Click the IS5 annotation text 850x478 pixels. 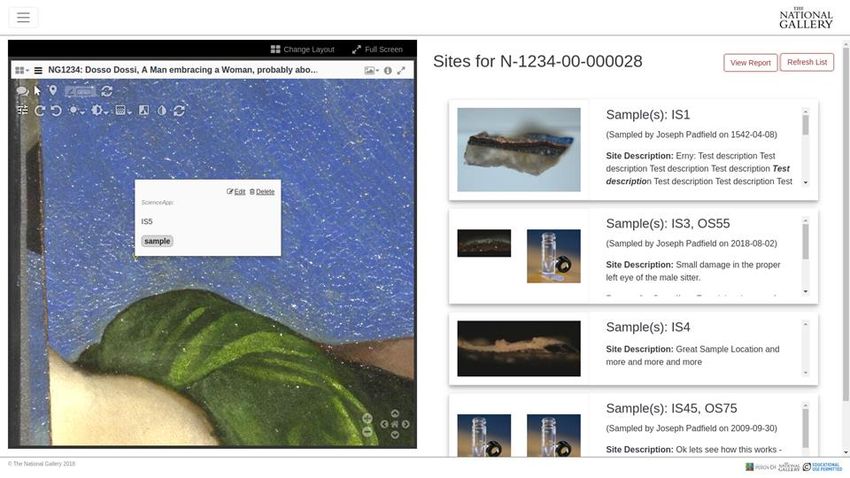[x=147, y=222]
